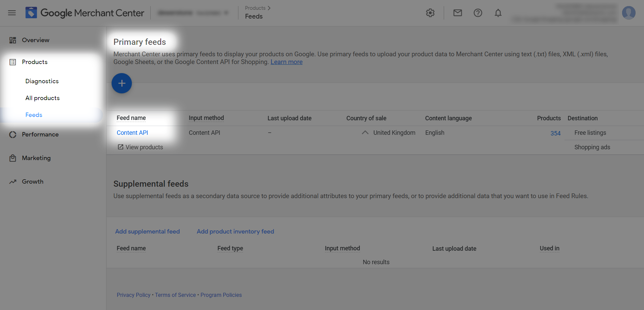This screenshot has width=644, height=310.
Task: Click the English content language cell
Action: tap(435, 133)
